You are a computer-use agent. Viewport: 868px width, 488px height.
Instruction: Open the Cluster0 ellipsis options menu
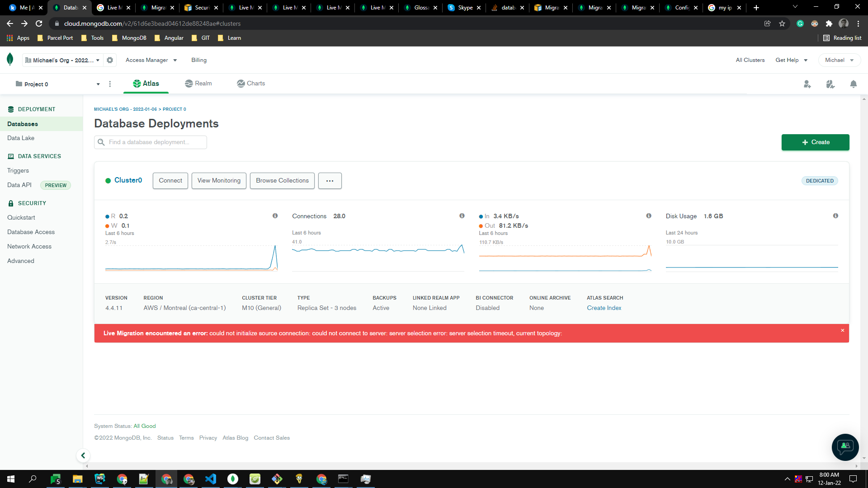click(x=330, y=181)
